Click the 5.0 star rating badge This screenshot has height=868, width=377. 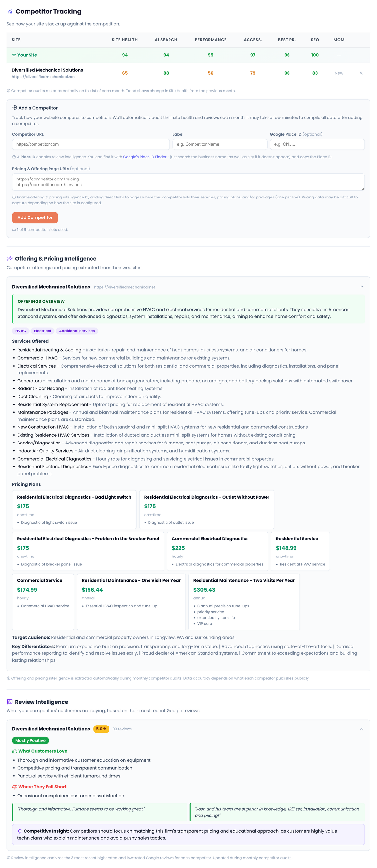(x=101, y=729)
